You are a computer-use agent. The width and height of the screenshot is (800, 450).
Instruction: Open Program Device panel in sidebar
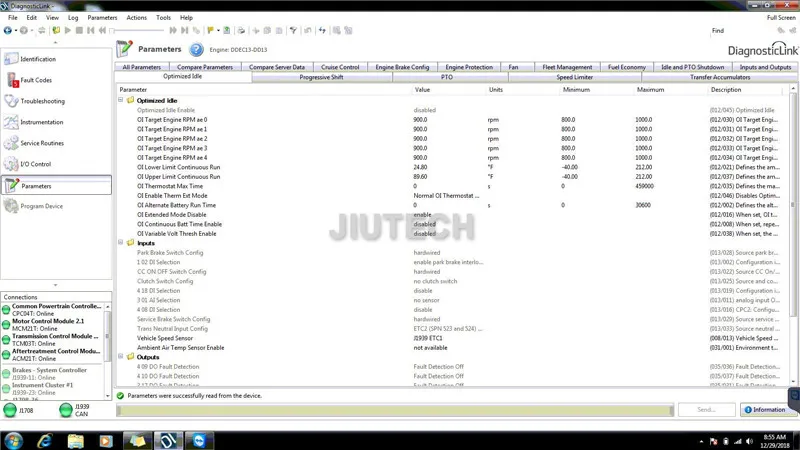click(56, 206)
